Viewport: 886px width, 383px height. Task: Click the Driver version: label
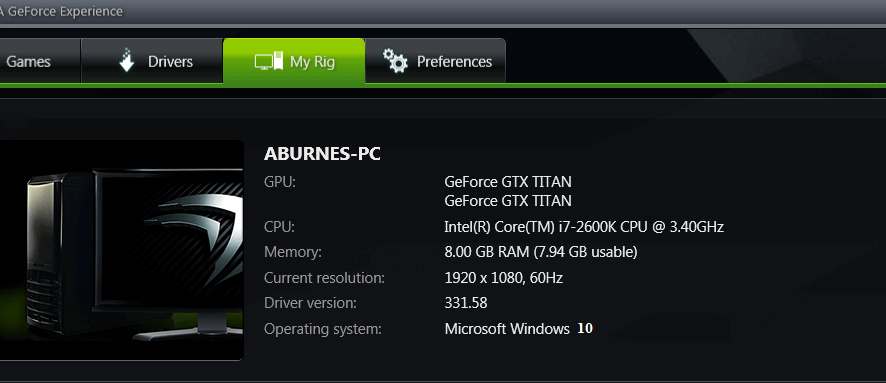tap(310, 303)
